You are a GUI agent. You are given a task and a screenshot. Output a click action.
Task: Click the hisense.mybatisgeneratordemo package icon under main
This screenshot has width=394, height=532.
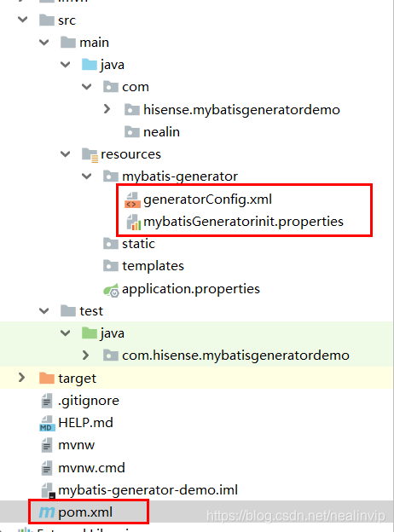[132, 110]
